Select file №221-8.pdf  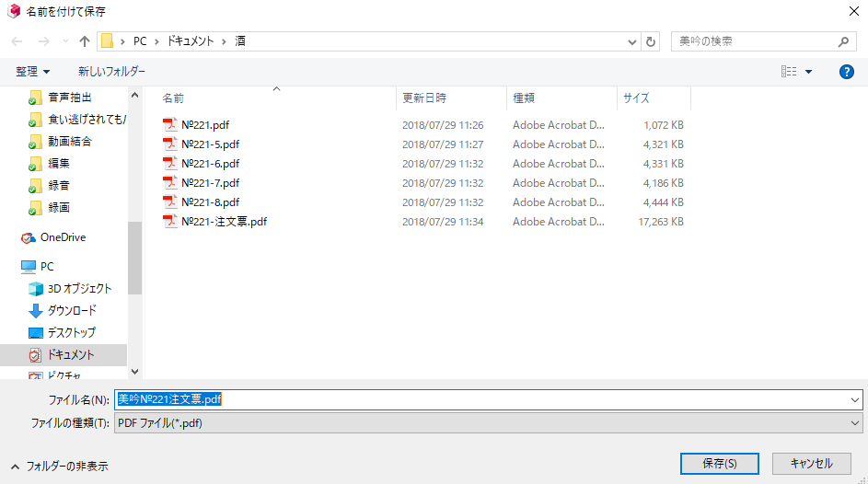(211, 202)
